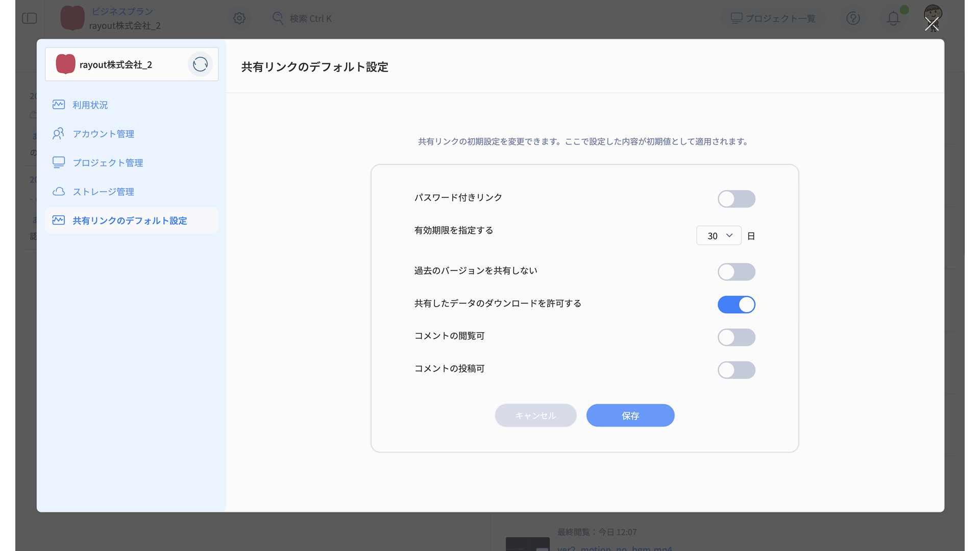Click the project management monitor icon

coord(59,162)
